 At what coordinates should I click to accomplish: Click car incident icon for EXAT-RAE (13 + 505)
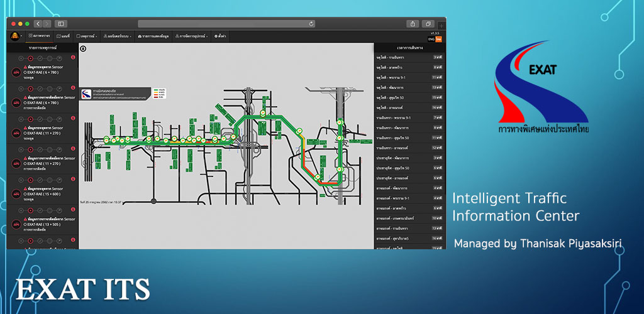[x=16, y=224]
